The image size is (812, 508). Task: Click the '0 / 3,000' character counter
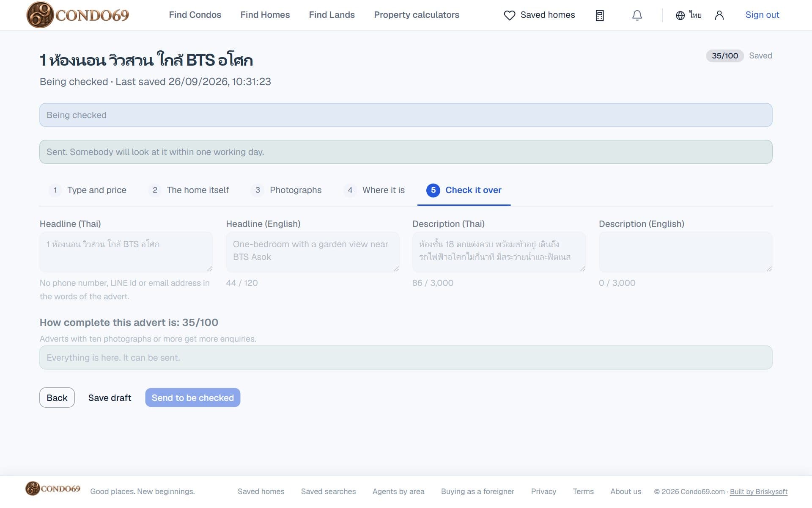(617, 283)
